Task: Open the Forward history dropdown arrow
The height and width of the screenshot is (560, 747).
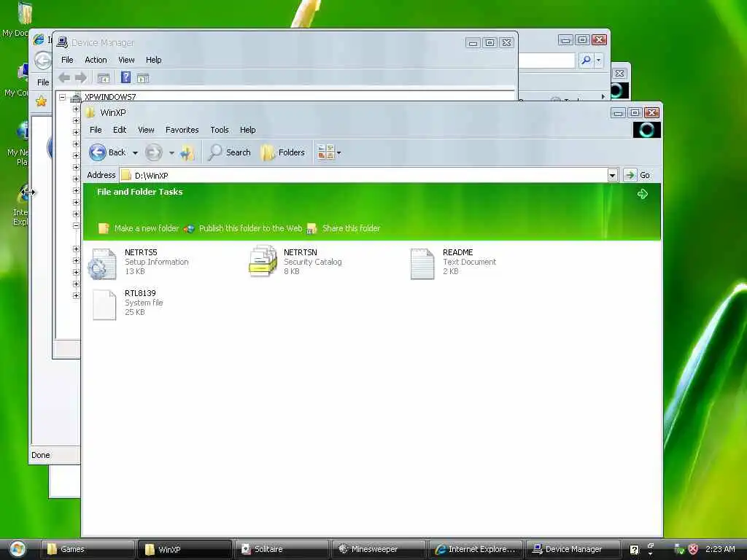Action: (x=171, y=153)
